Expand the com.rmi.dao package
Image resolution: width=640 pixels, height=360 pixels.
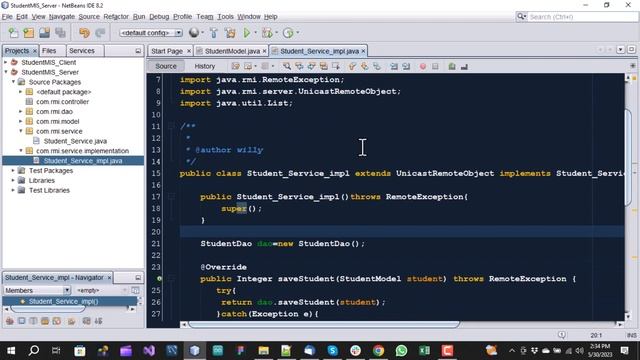click(x=21, y=111)
